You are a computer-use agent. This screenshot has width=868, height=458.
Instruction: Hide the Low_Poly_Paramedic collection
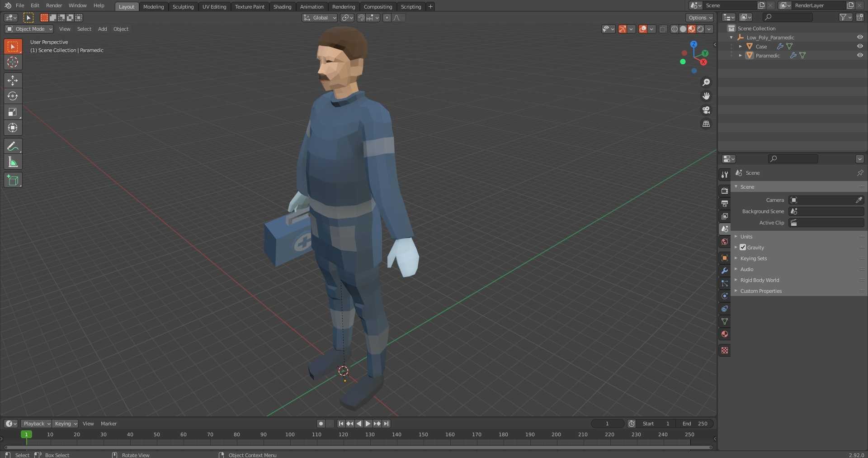click(860, 37)
